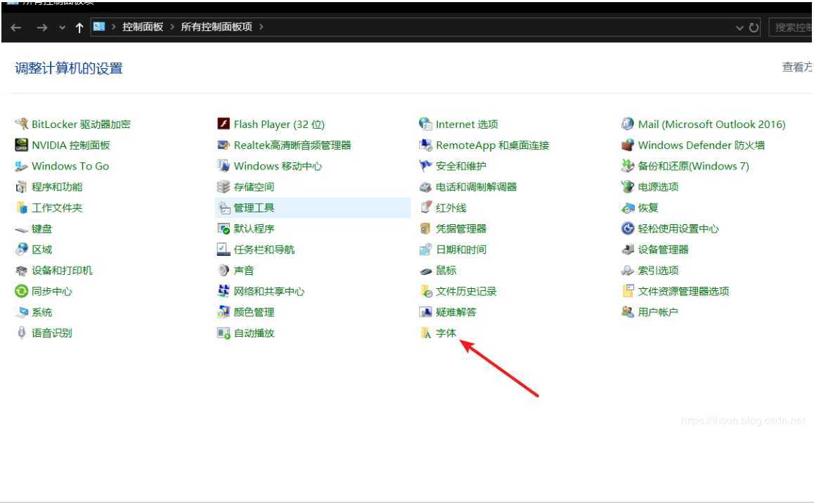Open the 字体 fonts icon
The height and width of the screenshot is (504, 814).
pyautogui.click(x=425, y=333)
